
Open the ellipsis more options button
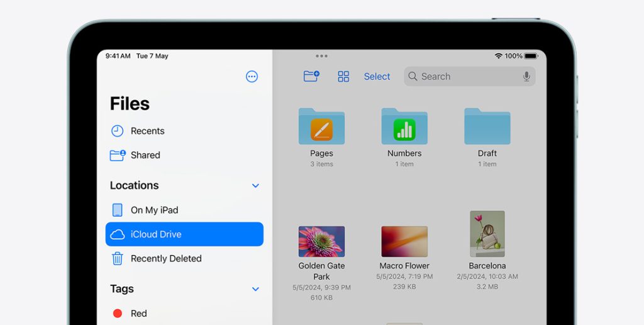click(x=252, y=77)
